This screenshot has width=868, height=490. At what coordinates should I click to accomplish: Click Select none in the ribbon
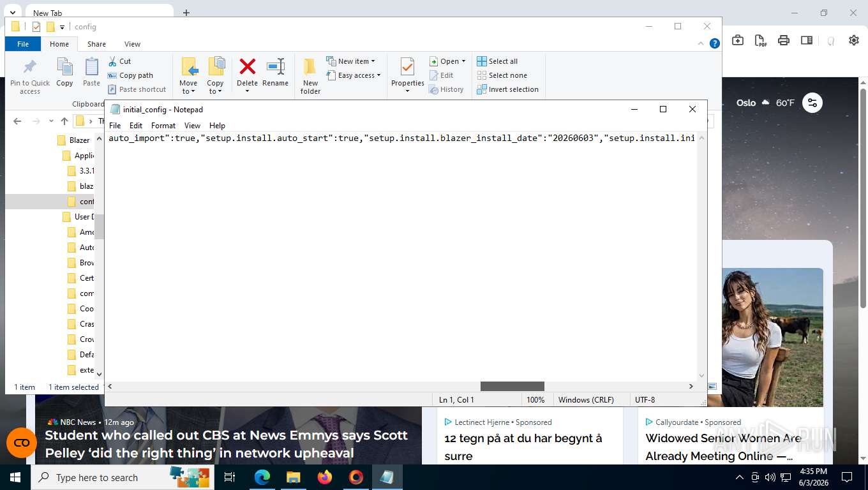[x=502, y=75]
